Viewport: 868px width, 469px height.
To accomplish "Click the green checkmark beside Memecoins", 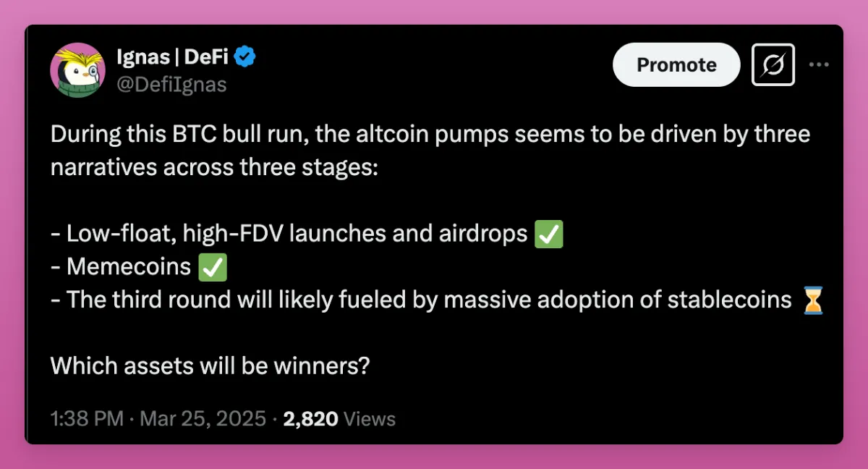I will [212, 267].
